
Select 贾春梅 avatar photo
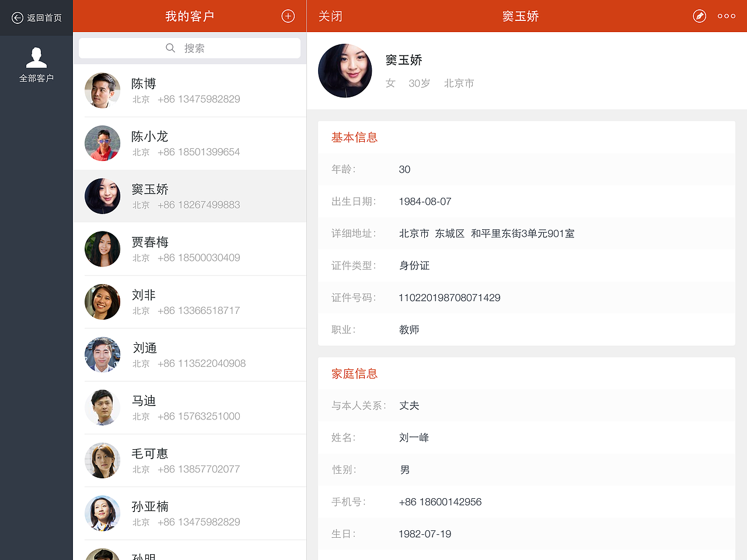102,249
